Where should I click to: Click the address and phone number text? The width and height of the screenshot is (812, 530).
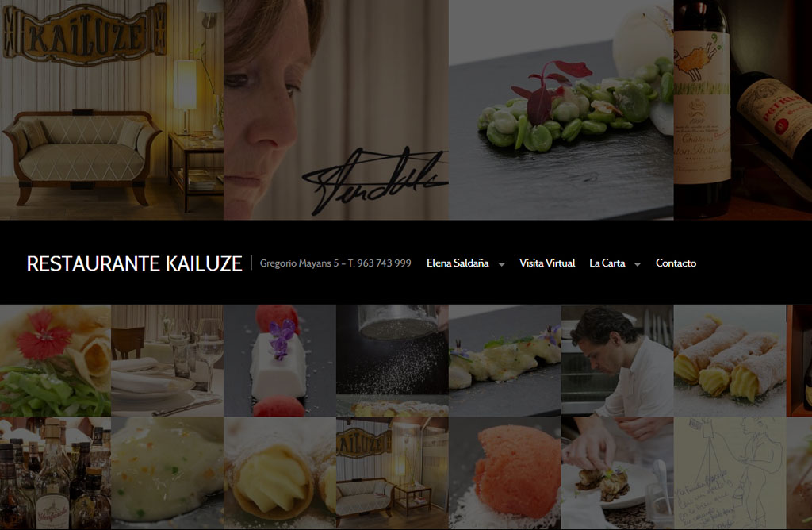(x=335, y=263)
